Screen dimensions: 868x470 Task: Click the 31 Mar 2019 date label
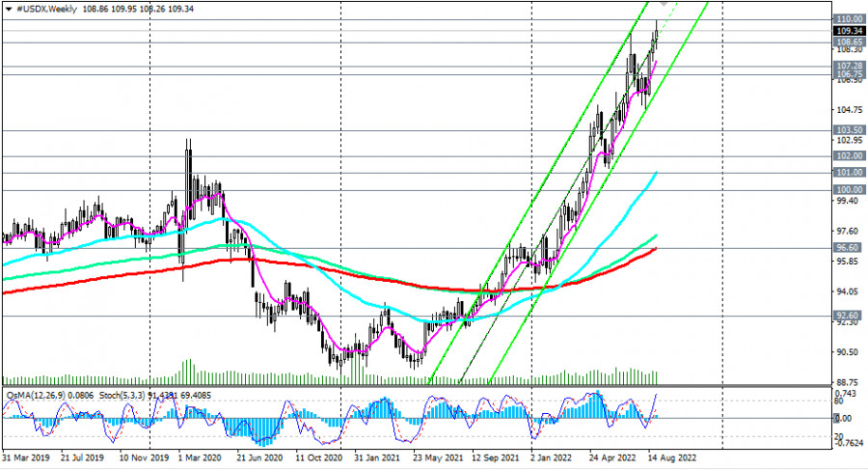tap(27, 456)
